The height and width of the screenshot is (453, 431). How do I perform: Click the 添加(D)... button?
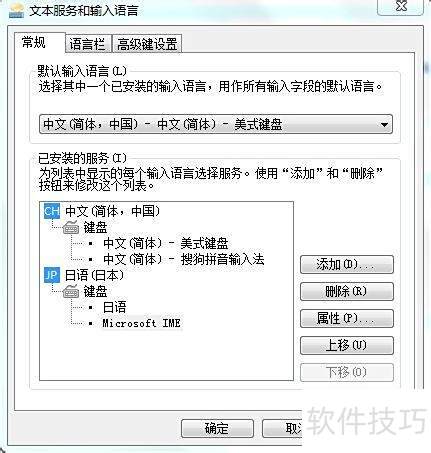point(347,264)
